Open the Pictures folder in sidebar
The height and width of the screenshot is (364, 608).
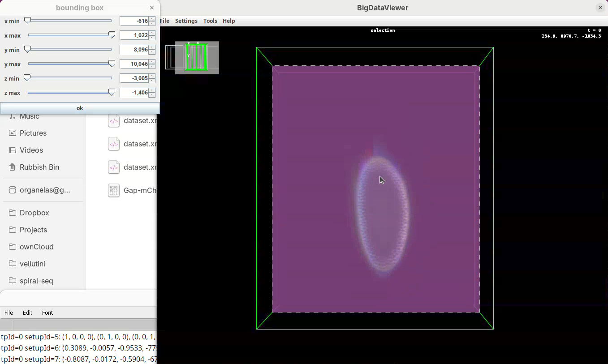click(33, 133)
